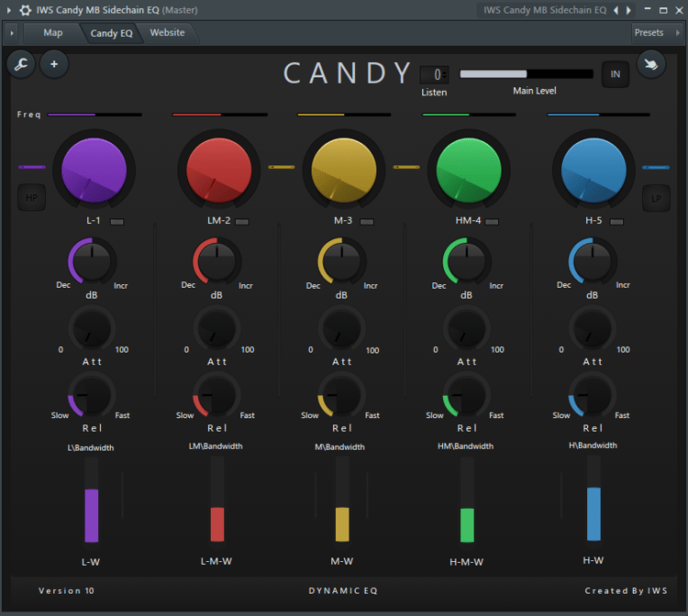Click the bird logo icon
This screenshot has width=688, height=616.
coord(651,64)
